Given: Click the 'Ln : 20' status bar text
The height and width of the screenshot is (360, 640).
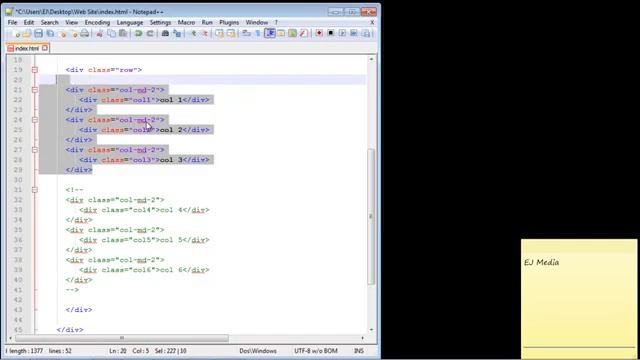Looking at the screenshot, I should pyautogui.click(x=118, y=351).
